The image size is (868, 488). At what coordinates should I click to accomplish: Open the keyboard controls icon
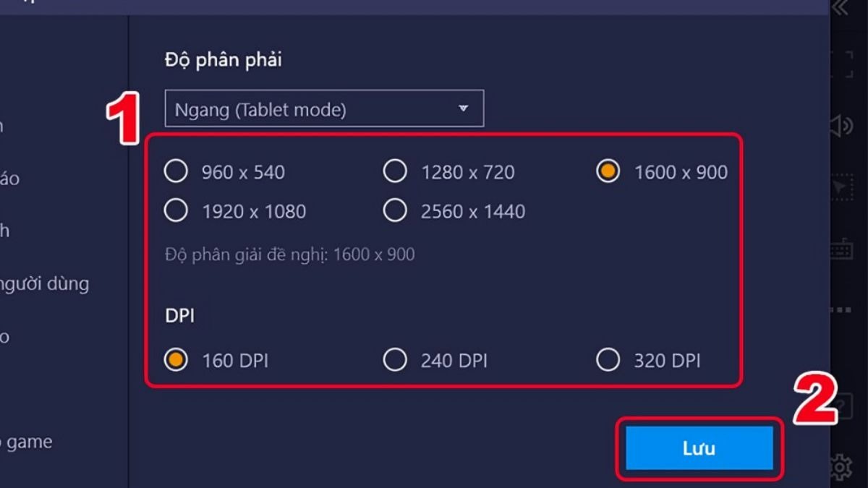[841, 249]
